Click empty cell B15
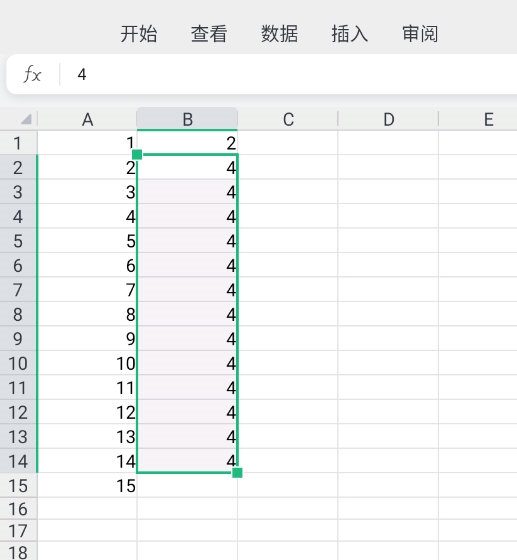Viewport: 517px width, 560px height. (187, 485)
